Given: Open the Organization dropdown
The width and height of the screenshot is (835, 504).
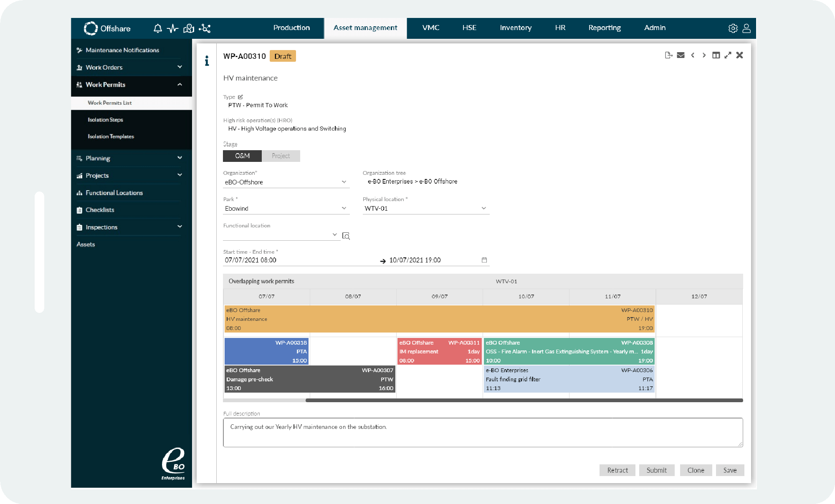Looking at the screenshot, I should (286, 182).
